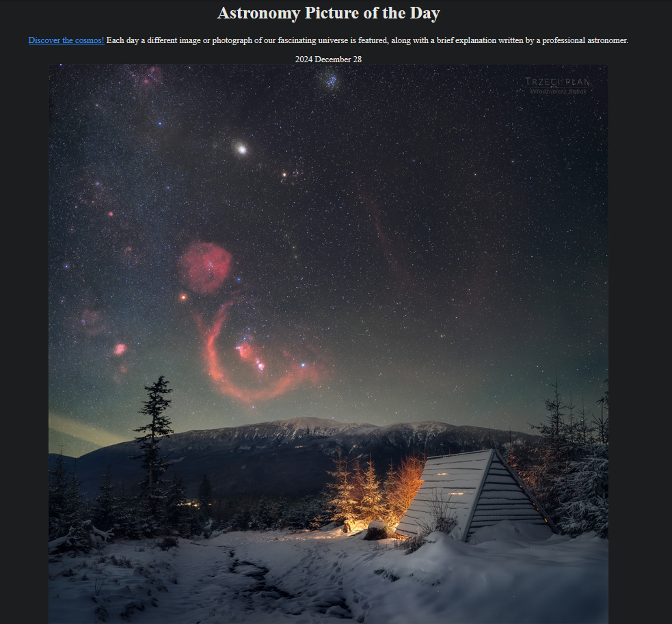
Task: Click the Włodzimierz Babak photographer name watermark
Action: pos(558,92)
